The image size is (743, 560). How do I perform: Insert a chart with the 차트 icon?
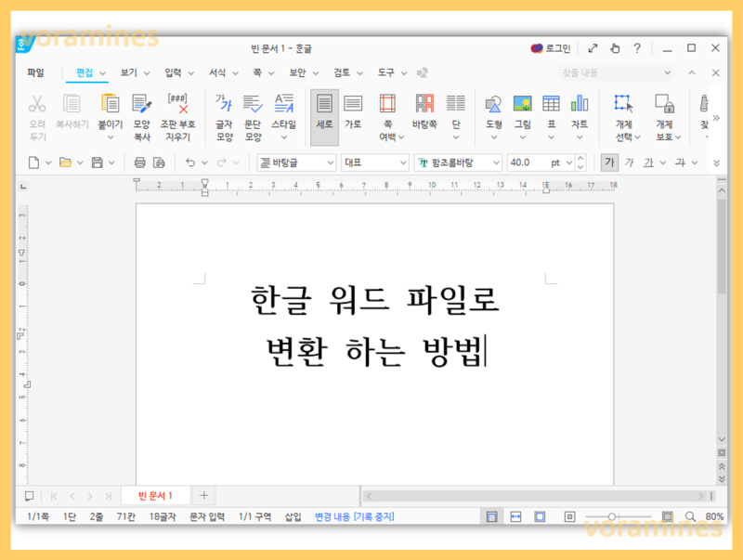580,110
